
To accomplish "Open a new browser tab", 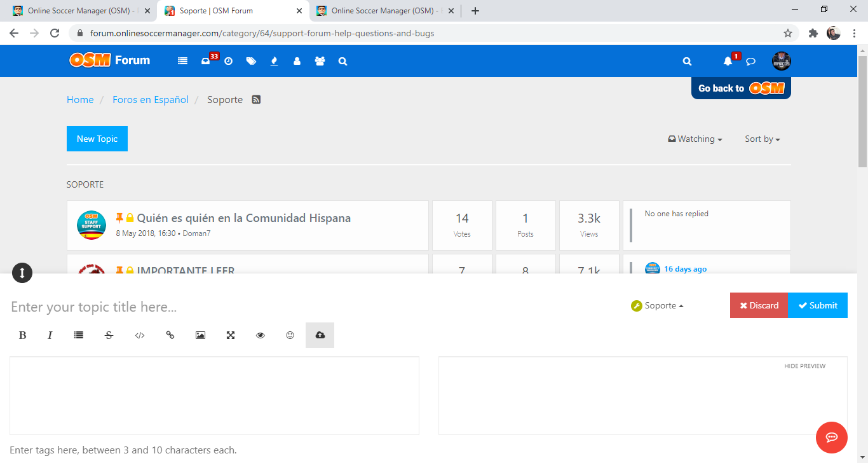I will tap(475, 11).
